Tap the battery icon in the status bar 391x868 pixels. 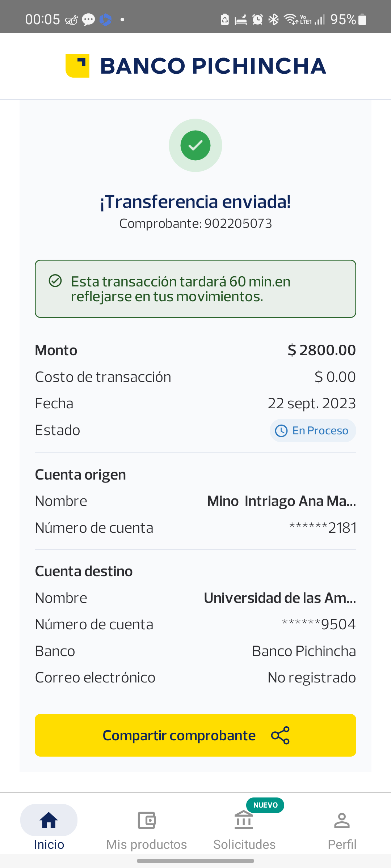click(362, 20)
